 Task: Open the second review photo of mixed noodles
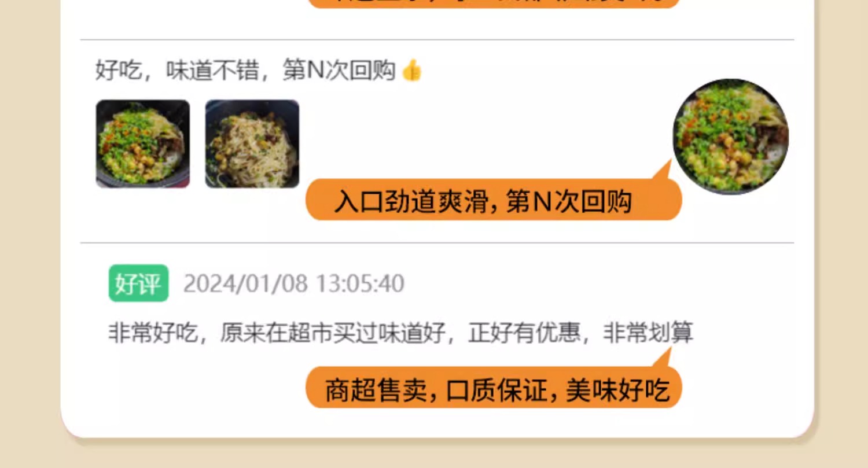click(252, 144)
